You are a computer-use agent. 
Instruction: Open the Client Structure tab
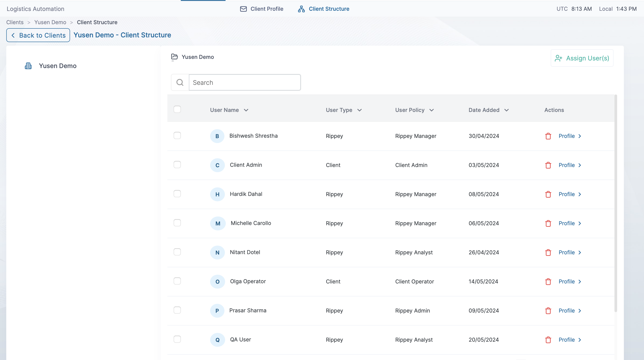324,9
